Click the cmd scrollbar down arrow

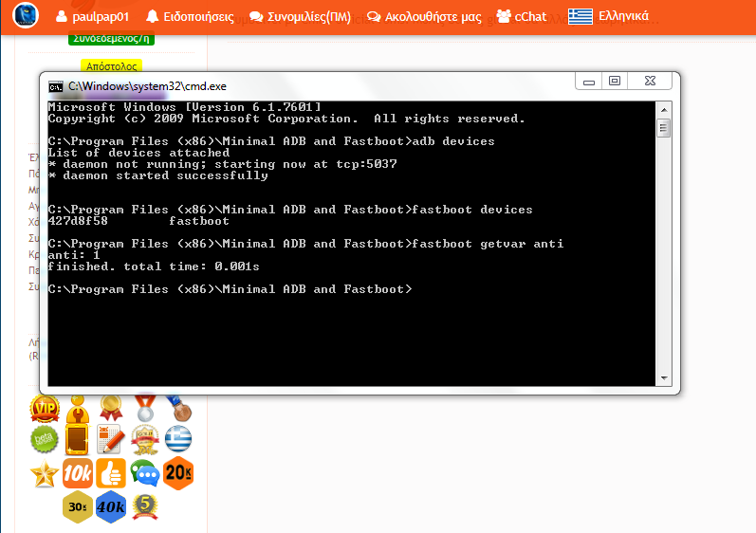pyautogui.click(x=664, y=378)
